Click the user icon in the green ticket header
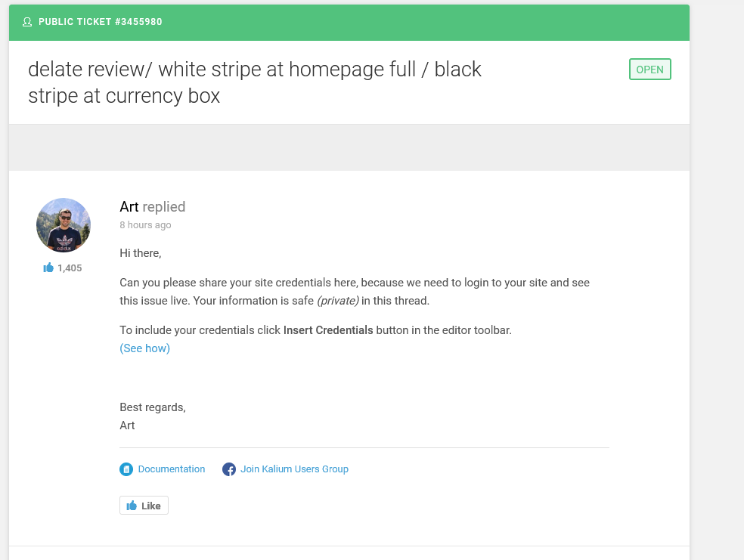This screenshot has width=744, height=560. (27, 22)
